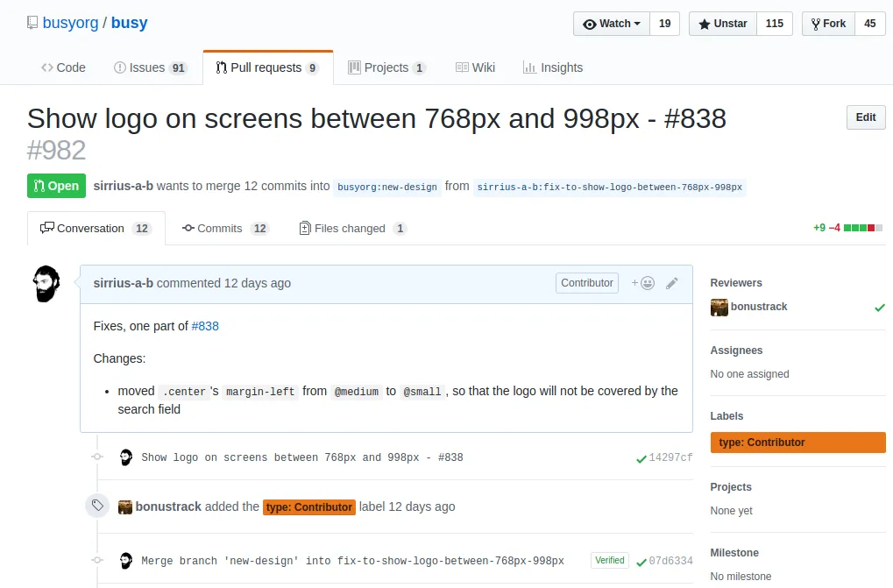Open the busy repository link
This screenshot has width=893, height=588.
pyautogui.click(x=130, y=23)
